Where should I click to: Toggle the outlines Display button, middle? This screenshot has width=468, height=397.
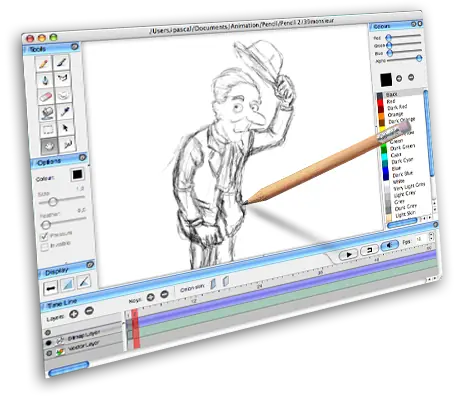tap(67, 284)
